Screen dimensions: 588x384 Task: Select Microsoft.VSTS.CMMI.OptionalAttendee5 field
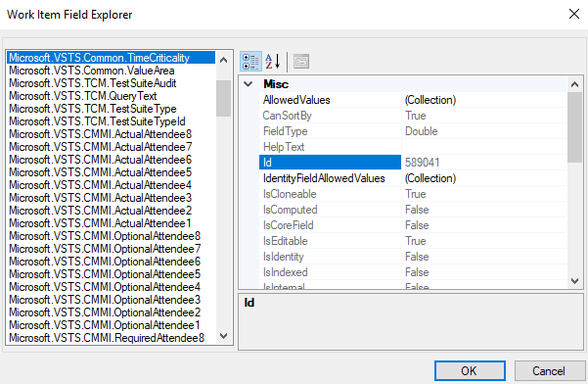[112, 274]
